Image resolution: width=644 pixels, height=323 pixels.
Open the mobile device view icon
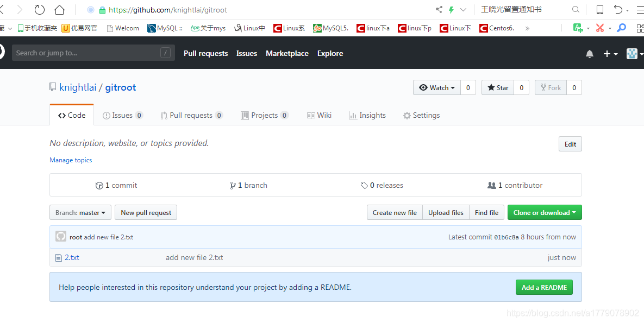[600, 9]
